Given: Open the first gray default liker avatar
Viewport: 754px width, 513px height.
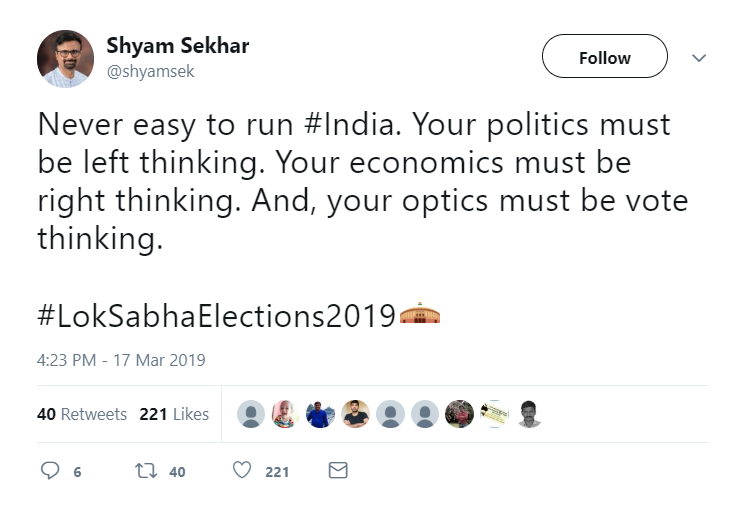Looking at the screenshot, I should click(x=252, y=414).
